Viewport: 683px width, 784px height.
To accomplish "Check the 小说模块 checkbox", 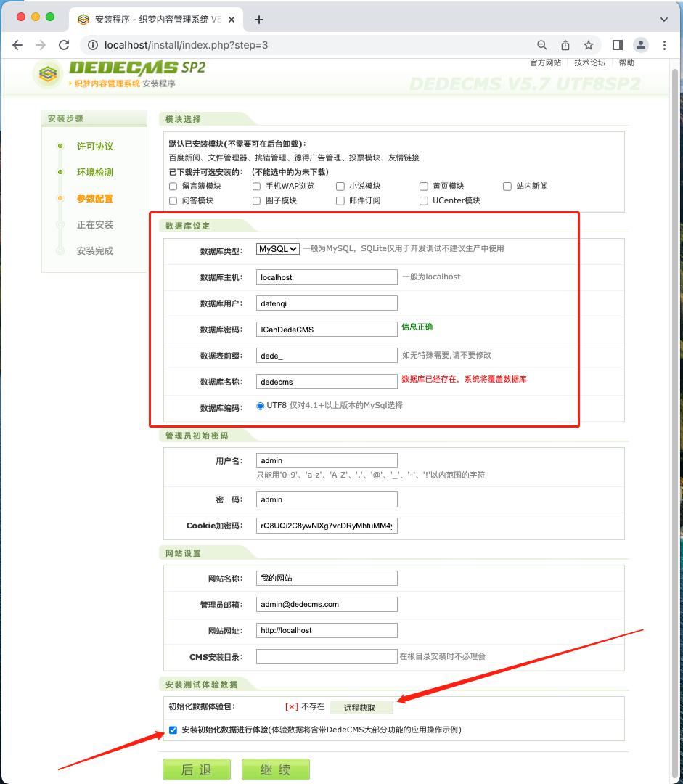I will [x=340, y=186].
